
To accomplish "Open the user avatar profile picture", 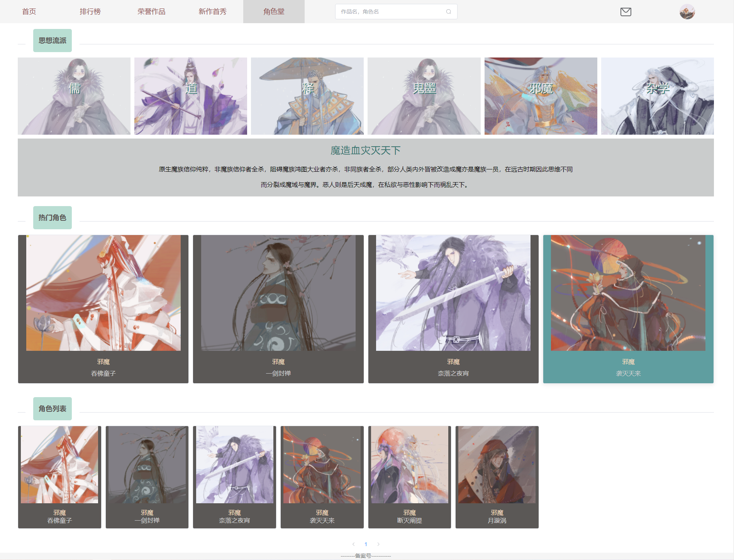I will point(687,12).
